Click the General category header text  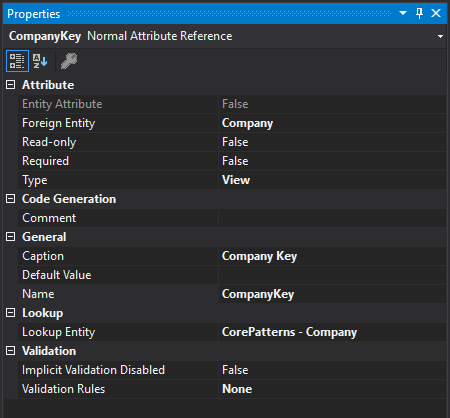[44, 237]
